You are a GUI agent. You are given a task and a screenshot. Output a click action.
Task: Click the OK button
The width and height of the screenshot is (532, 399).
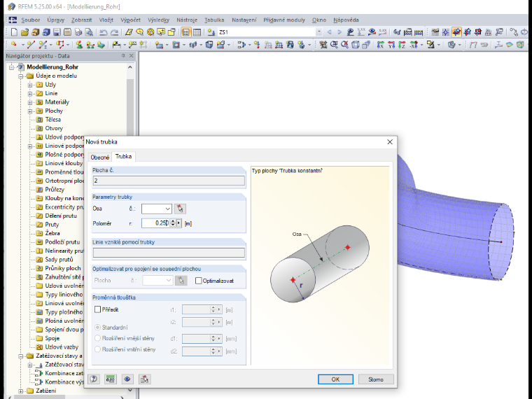click(x=335, y=379)
